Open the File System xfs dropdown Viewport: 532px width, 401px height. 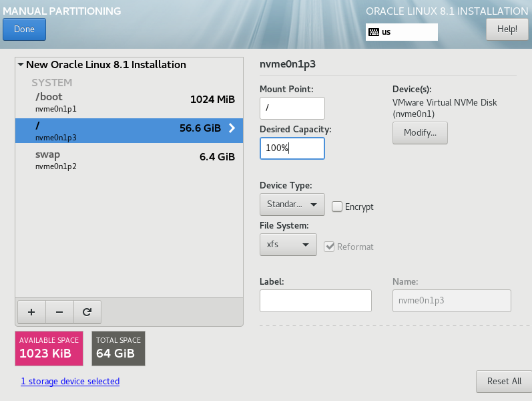(x=288, y=245)
